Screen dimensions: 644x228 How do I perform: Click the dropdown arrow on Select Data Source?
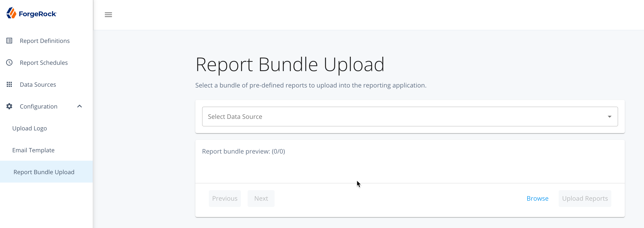[610, 116]
